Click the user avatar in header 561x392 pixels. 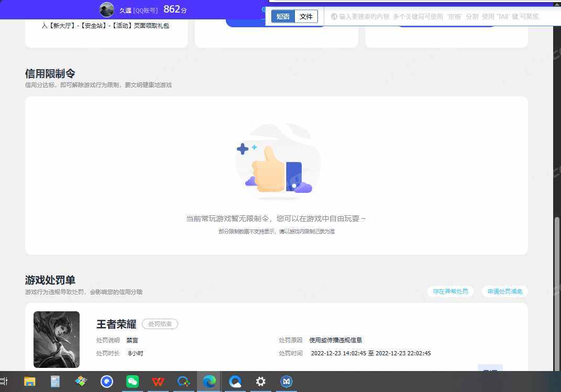[107, 9]
